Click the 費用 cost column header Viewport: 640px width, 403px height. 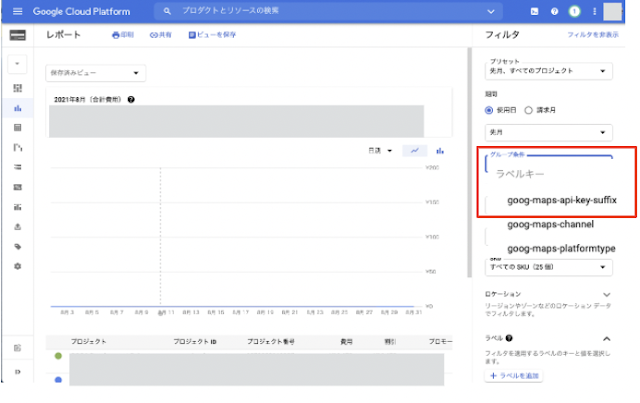coord(347,341)
